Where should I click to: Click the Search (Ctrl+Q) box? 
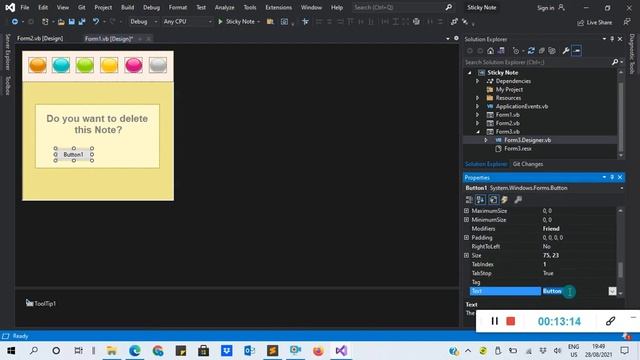(x=398, y=7)
